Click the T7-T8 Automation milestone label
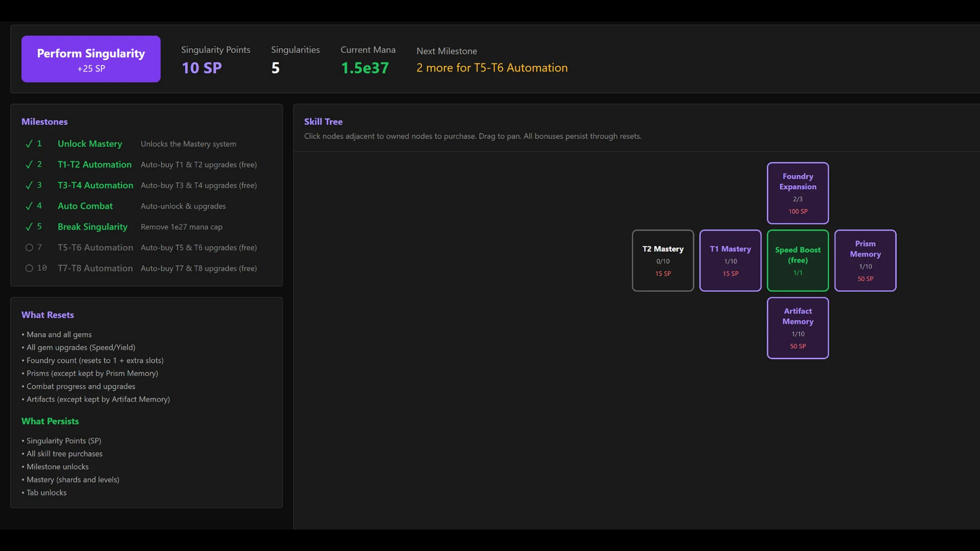Image resolution: width=980 pixels, height=551 pixels. [x=95, y=268]
